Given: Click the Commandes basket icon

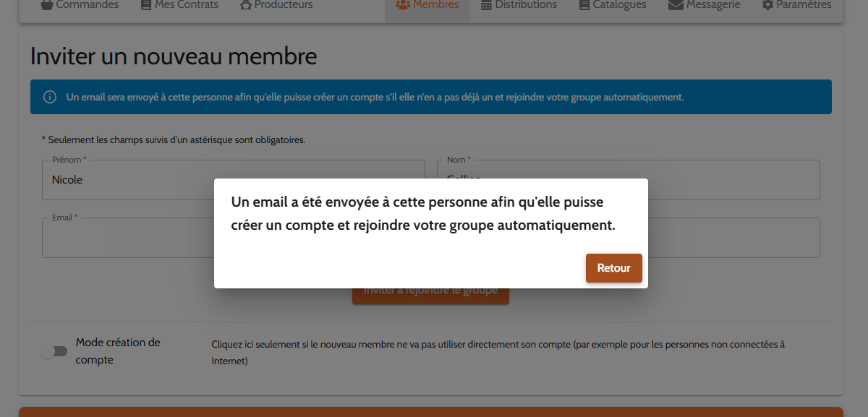Looking at the screenshot, I should [47, 5].
